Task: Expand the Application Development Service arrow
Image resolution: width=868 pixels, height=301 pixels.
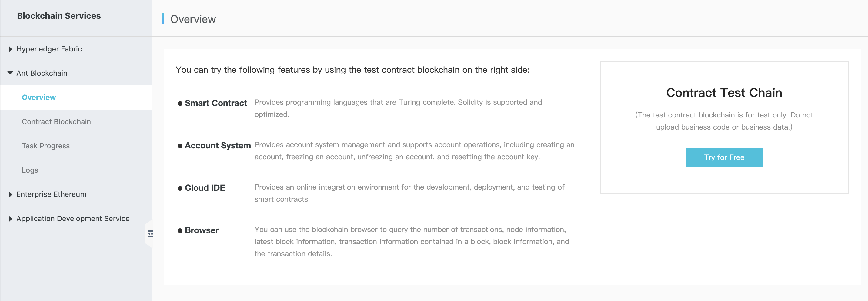Action: tap(10, 219)
